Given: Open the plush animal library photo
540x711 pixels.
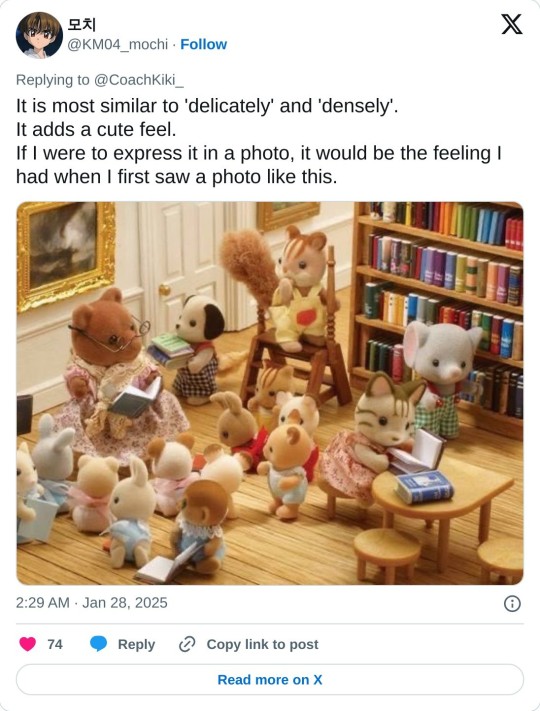Looking at the screenshot, I should (270, 393).
